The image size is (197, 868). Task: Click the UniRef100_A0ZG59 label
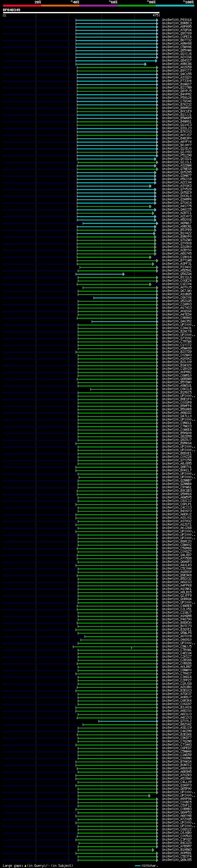tap(176, 67)
